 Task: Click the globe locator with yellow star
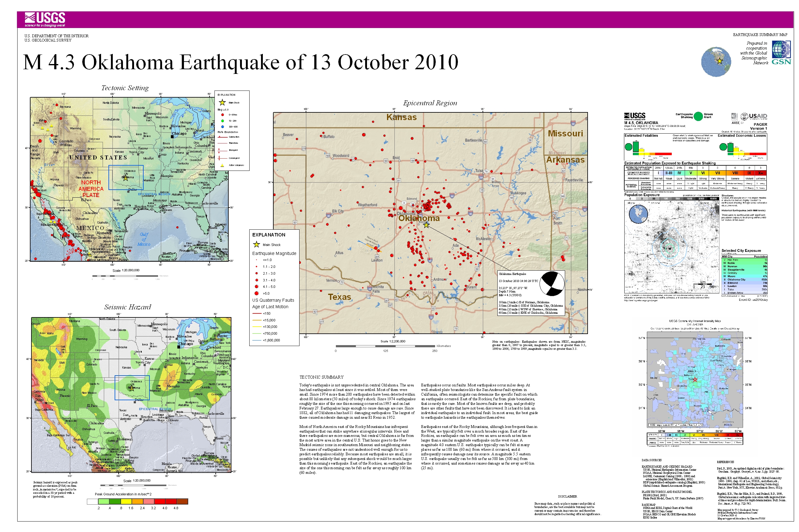(715, 61)
